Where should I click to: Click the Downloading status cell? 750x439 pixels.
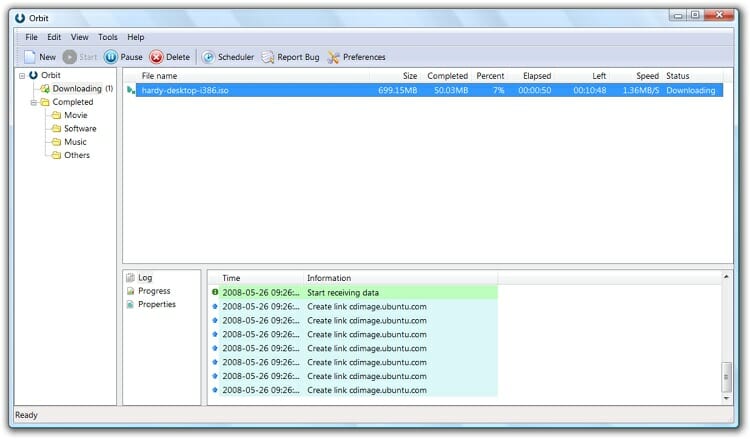(x=691, y=90)
